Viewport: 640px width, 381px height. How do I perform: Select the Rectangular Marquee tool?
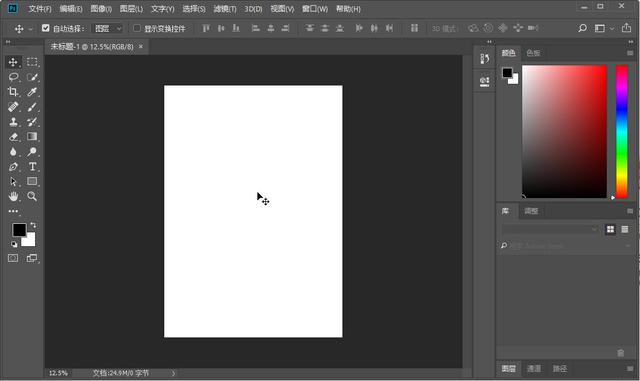[32, 62]
